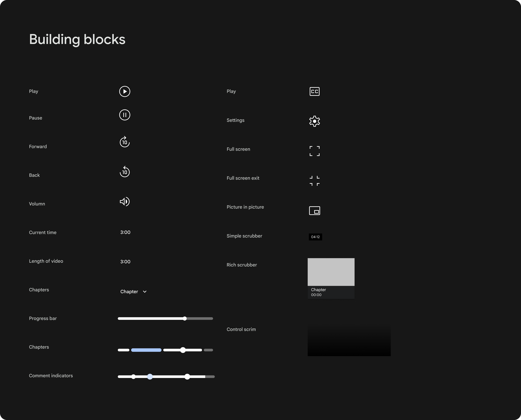
Task: Enter full screen using the expand icon
Action: point(314,151)
